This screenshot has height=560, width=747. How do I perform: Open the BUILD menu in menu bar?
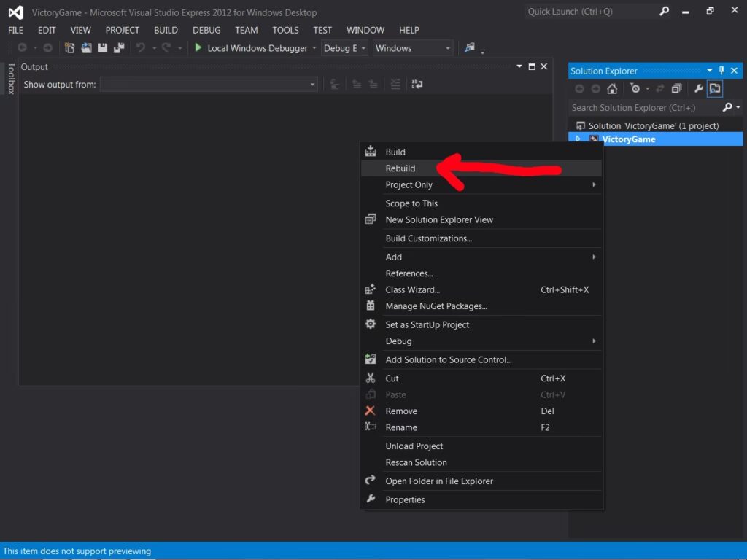pyautogui.click(x=166, y=30)
